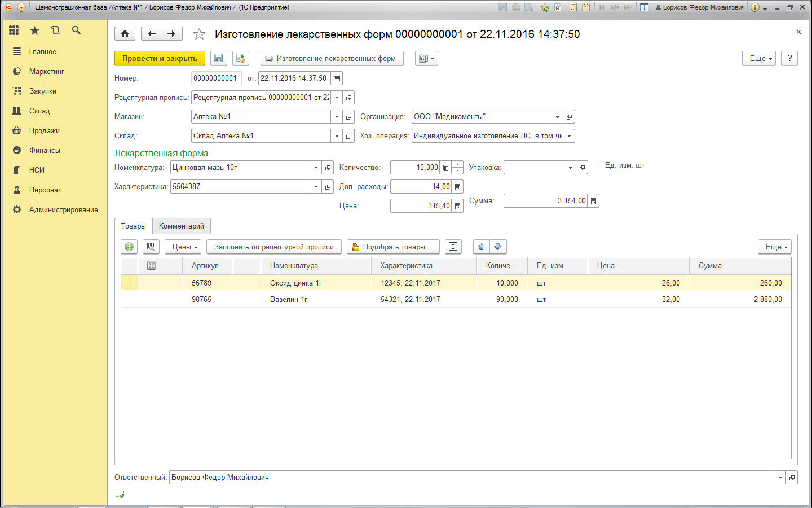812x508 pixels.
Task: Open history icon in the sidebar toolbar
Action: point(55,30)
